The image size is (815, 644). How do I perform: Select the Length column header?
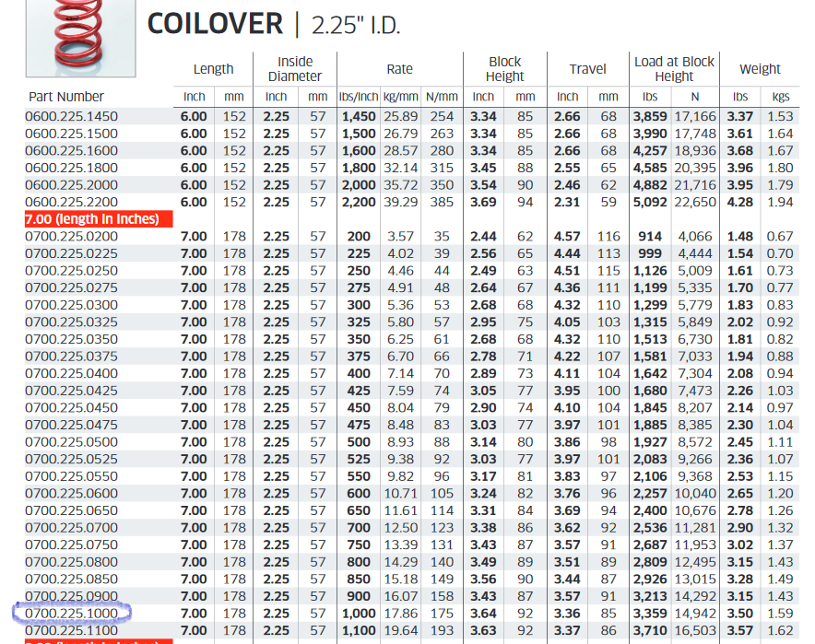pos(213,69)
